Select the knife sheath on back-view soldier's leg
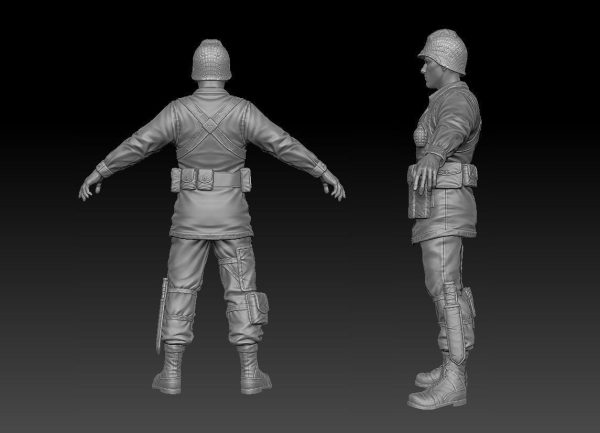Screen dimensions: 600x433 [161, 316]
